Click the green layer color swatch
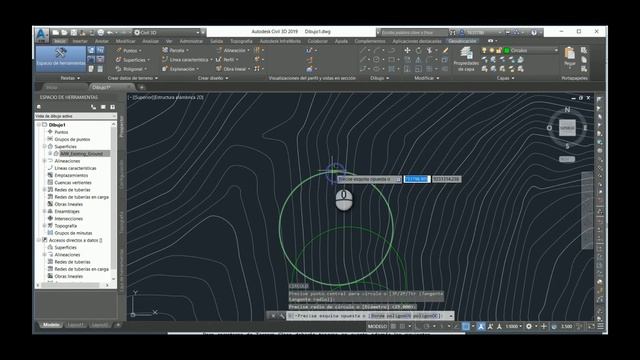640x360 pixels. pos(506,51)
